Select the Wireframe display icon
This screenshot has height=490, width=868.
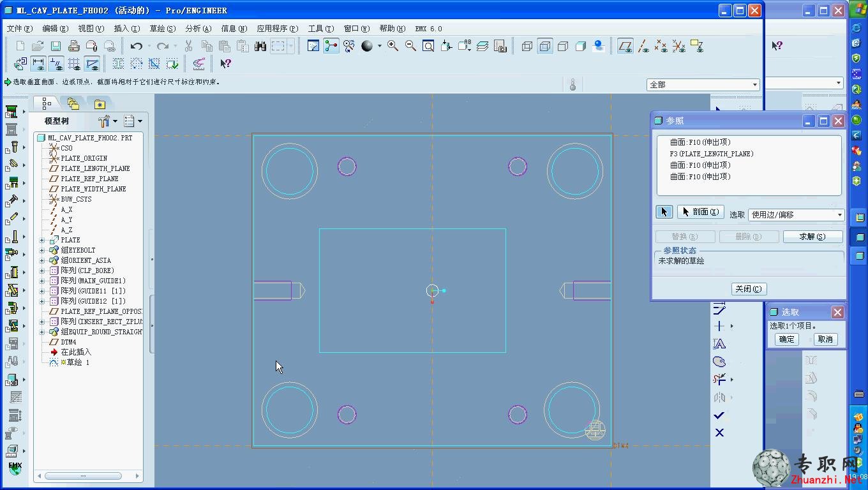point(527,46)
